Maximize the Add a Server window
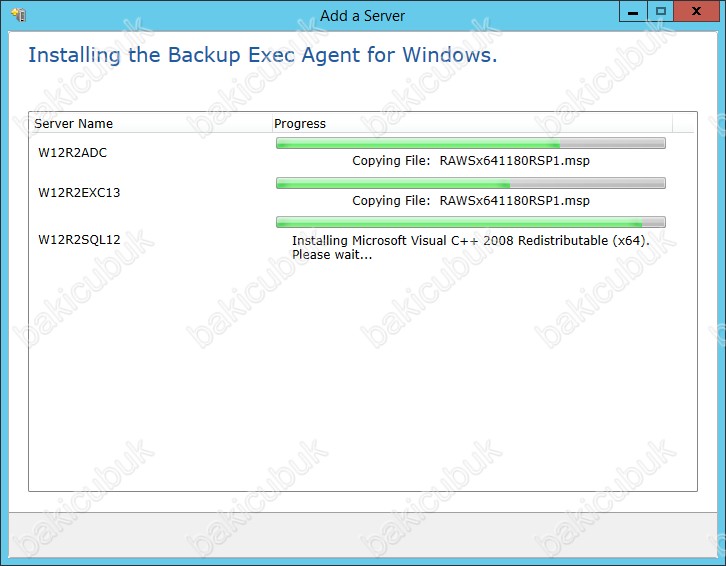This screenshot has height=566, width=726. (x=660, y=11)
